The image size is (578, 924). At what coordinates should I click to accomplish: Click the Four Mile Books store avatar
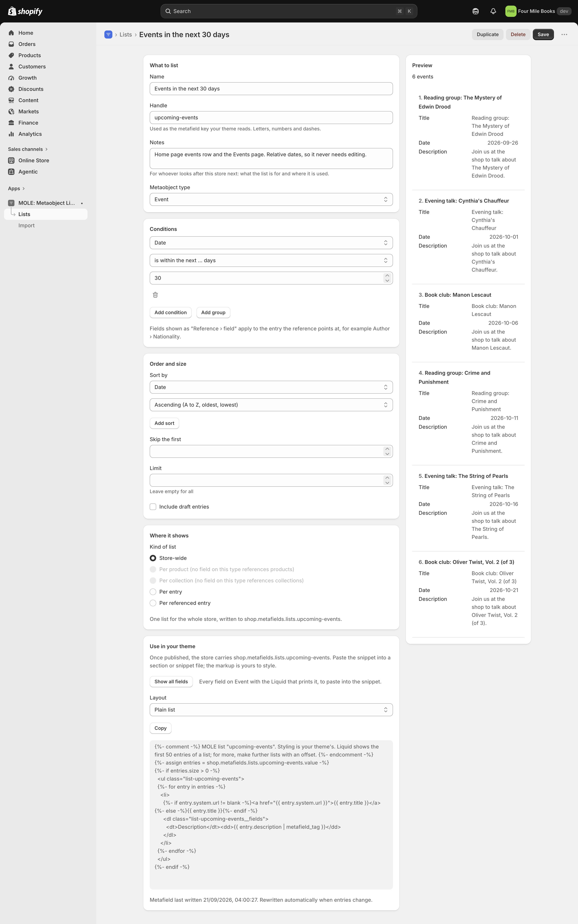pos(511,11)
